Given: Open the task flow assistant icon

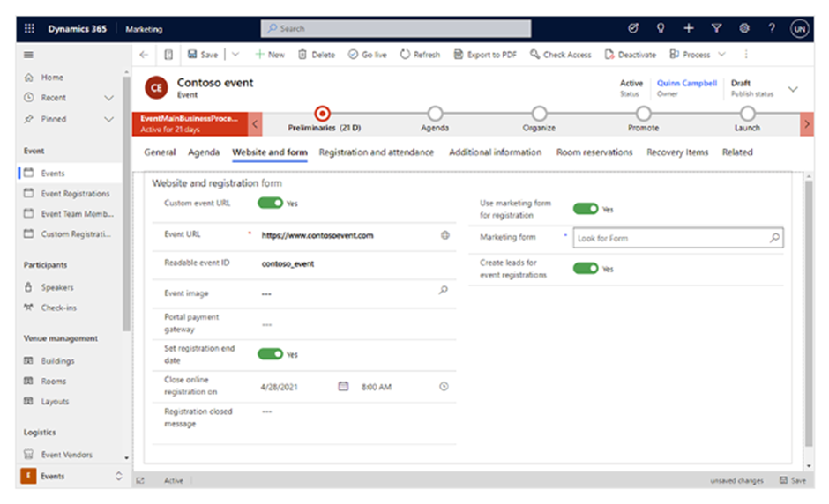Looking at the screenshot, I should 633,28.
